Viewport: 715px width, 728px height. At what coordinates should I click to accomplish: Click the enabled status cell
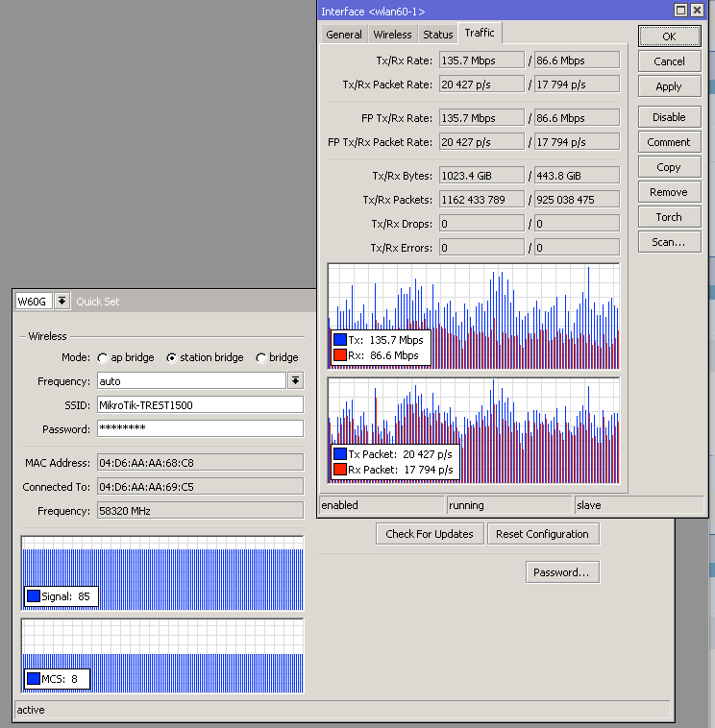point(382,505)
